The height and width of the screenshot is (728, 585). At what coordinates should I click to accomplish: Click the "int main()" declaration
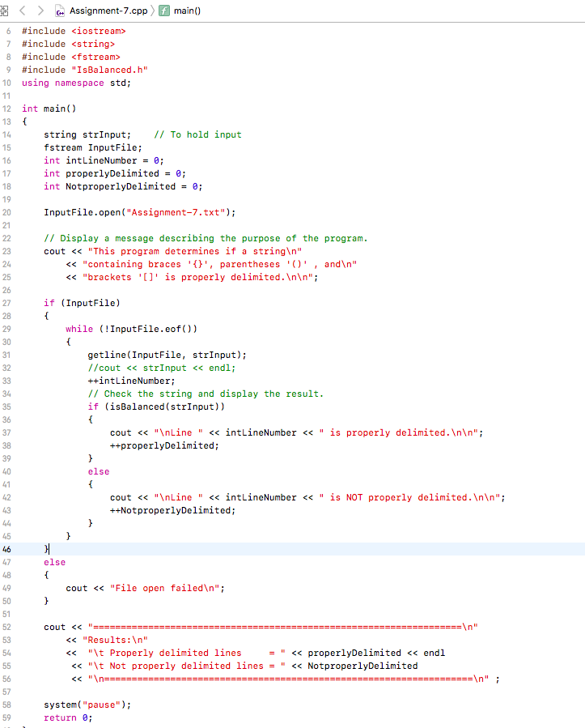tap(49, 109)
